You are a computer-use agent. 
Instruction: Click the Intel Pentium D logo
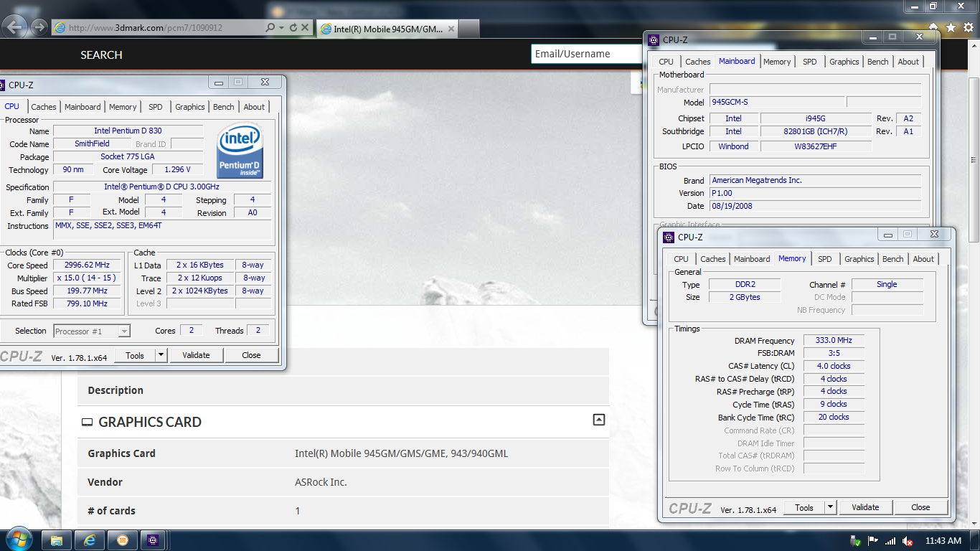[240, 151]
